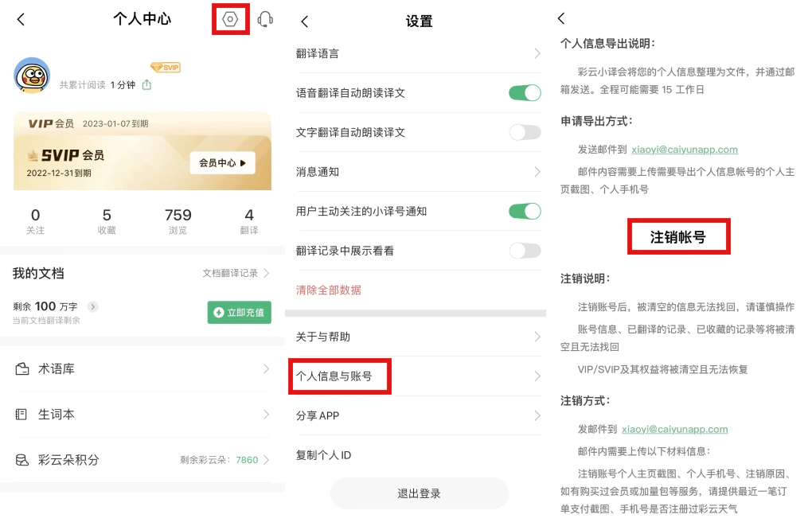Tap the SVIP diamond badge
Screen dimensions: 812x522
pyautogui.click(x=166, y=68)
